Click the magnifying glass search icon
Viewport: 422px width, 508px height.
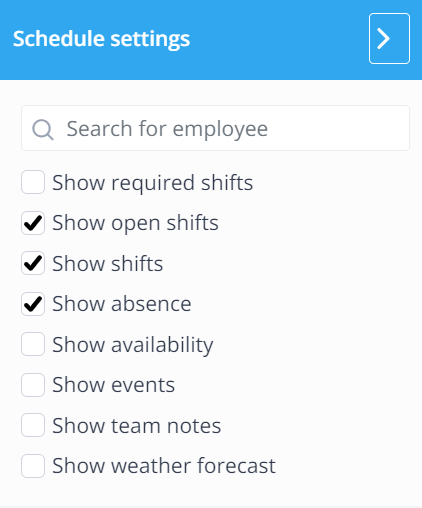pos(43,129)
